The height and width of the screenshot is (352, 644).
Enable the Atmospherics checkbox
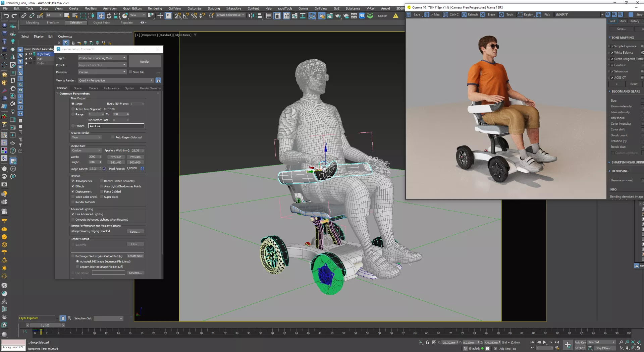73,181
